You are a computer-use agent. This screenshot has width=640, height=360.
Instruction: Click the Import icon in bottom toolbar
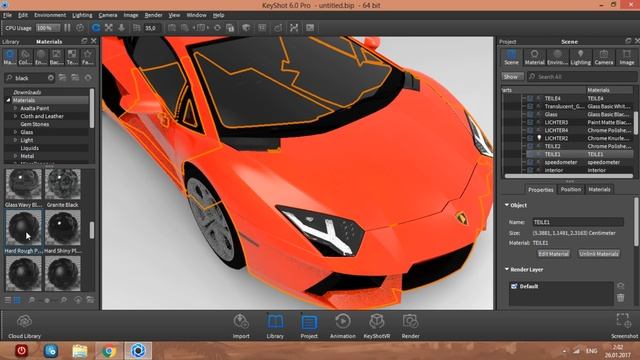(241, 327)
